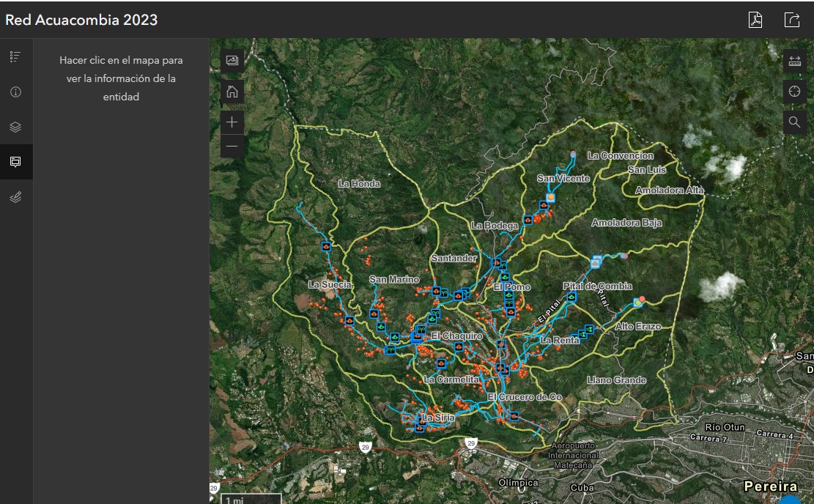The height and width of the screenshot is (504, 814).
Task: Activate the measurement ruler tool
Action: (795, 62)
